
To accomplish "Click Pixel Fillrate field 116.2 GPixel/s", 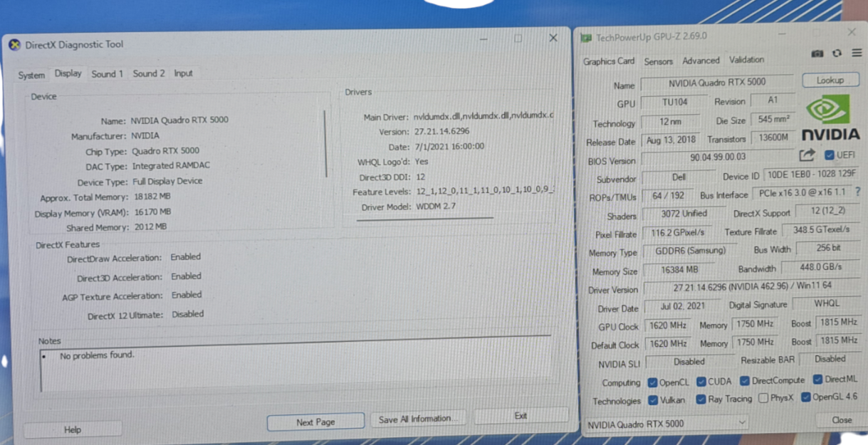I will [x=679, y=233].
